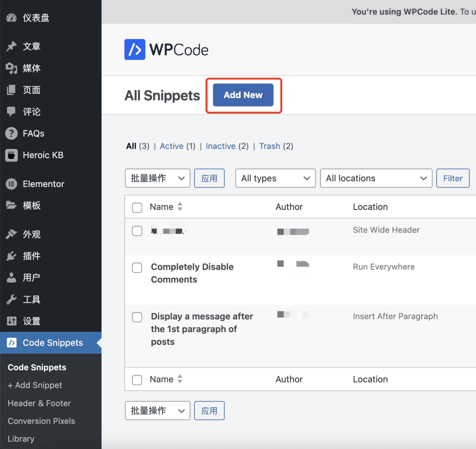Open the Header & Footer submenu entry

(x=39, y=403)
